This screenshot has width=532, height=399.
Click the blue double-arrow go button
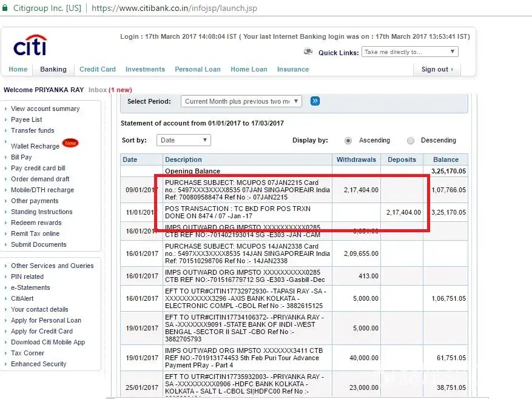click(315, 101)
